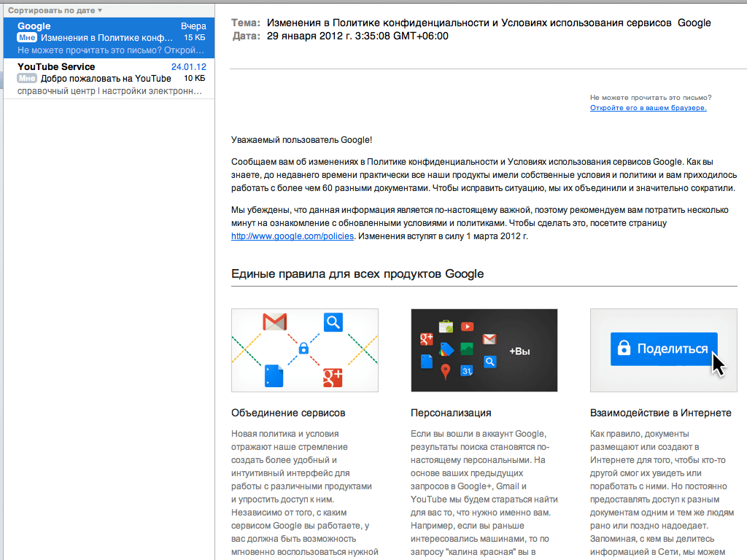This screenshot has height=560, width=747.
Task: Click the 24.01.12 date on YouTube email
Action: tap(189, 67)
